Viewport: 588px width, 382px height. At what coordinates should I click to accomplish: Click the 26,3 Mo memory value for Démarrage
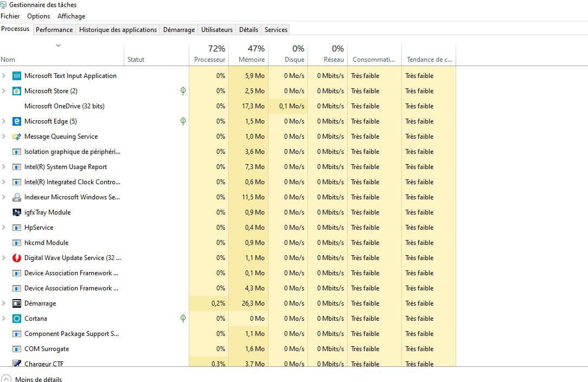[x=253, y=303]
